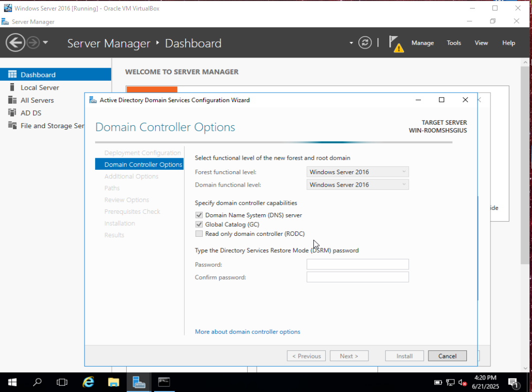
Task: Open the Manage menu
Action: [x=422, y=43]
